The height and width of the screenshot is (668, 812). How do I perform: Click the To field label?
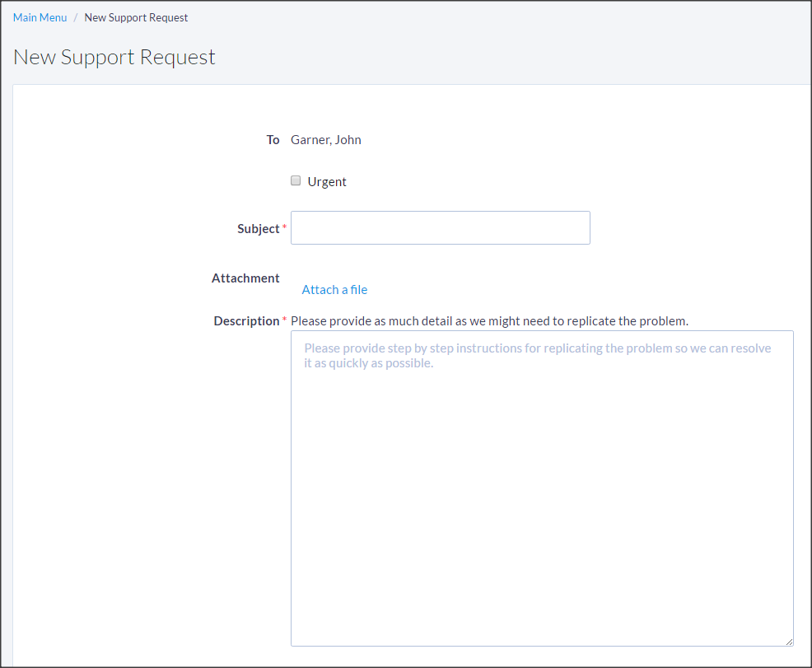pyautogui.click(x=273, y=139)
